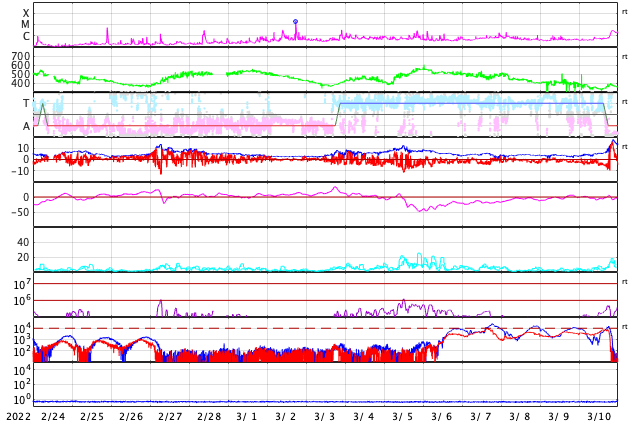Select the M flare class label
This screenshot has height=424, width=634.
(x=25, y=25)
